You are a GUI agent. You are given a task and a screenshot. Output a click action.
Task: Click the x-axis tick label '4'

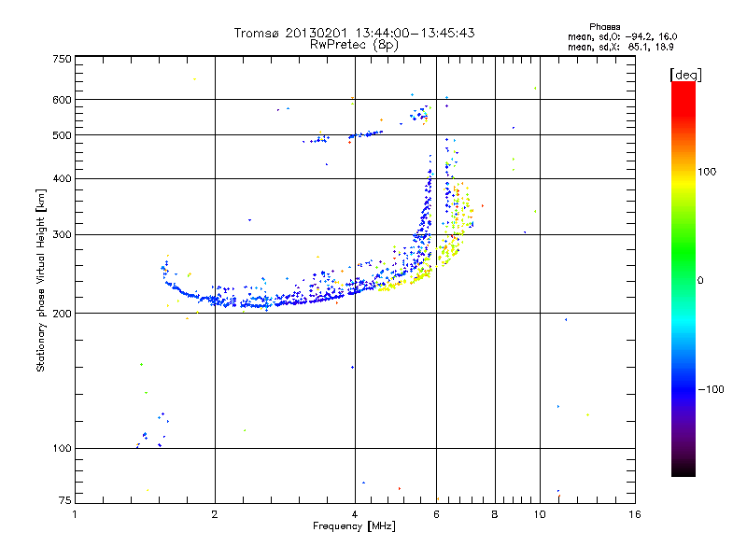(355, 514)
